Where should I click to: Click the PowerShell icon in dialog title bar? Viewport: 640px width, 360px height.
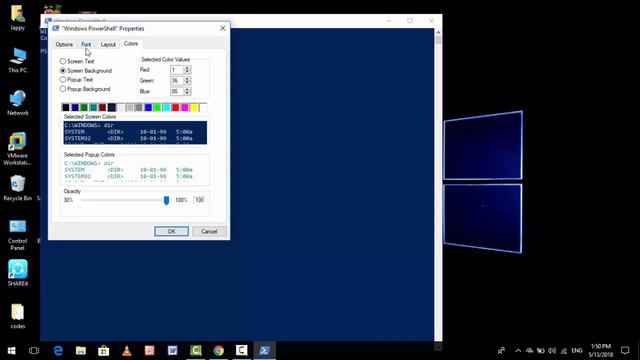56,28
